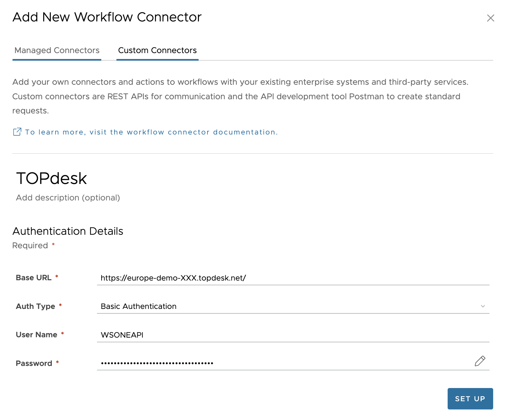Close the Add New Workflow Connector dialog
508x420 pixels.
coord(491,18)
